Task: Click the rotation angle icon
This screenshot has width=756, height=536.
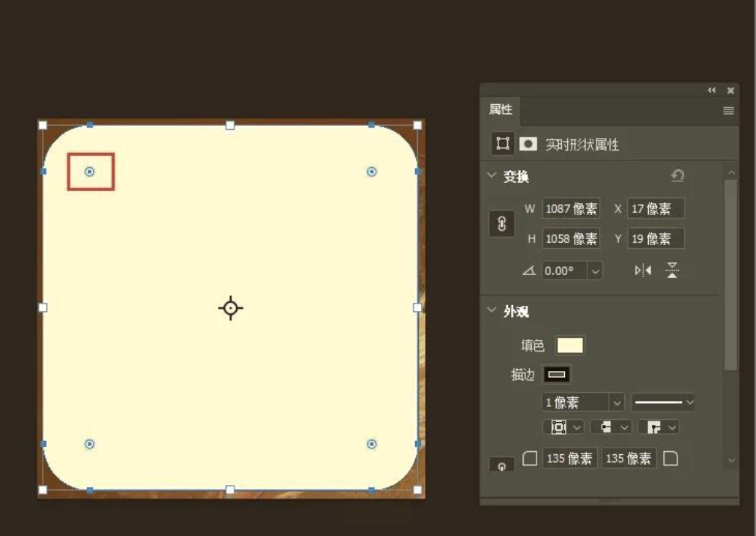Action: (x=529, y=271)
